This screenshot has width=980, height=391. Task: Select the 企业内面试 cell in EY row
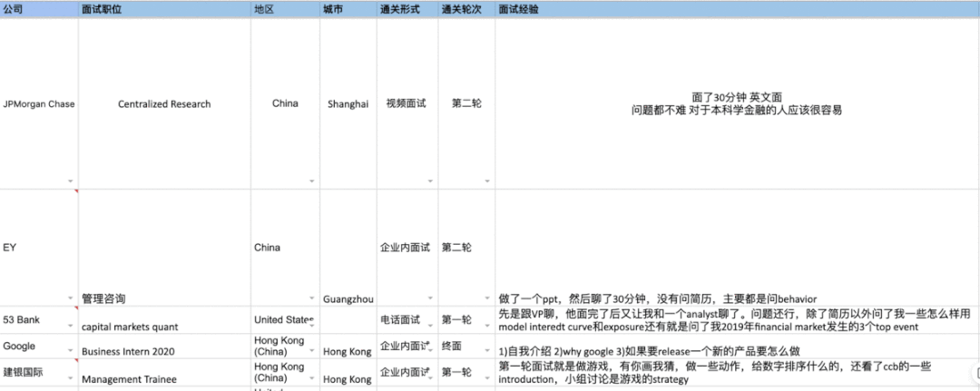(x=407, y=248)
